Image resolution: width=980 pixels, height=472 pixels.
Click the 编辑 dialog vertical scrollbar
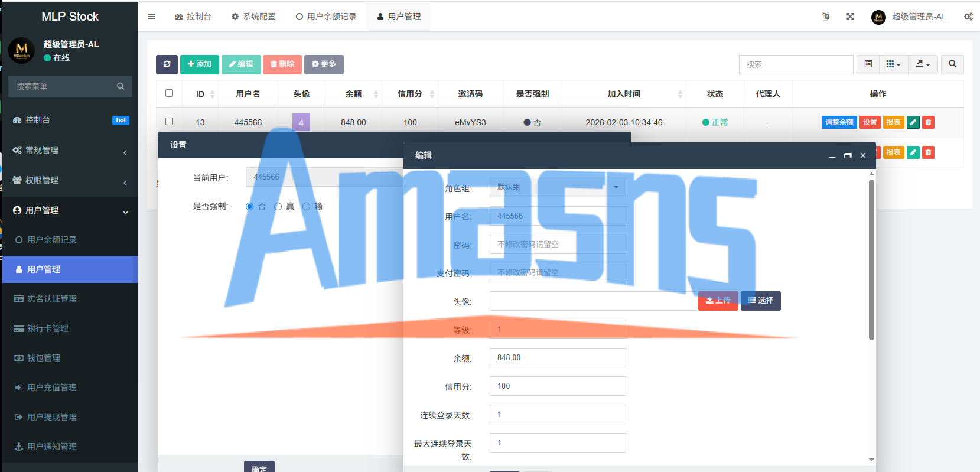(x=871, y=260)
